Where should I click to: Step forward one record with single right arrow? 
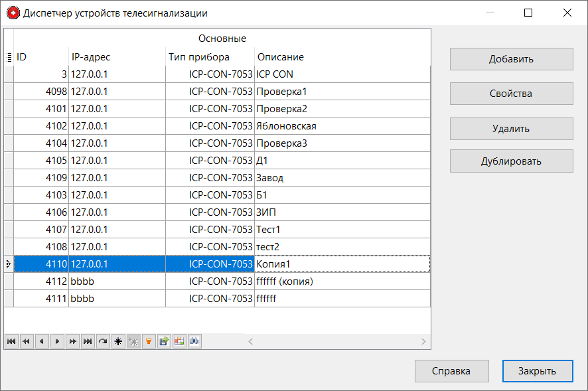(x=56, y=341)
